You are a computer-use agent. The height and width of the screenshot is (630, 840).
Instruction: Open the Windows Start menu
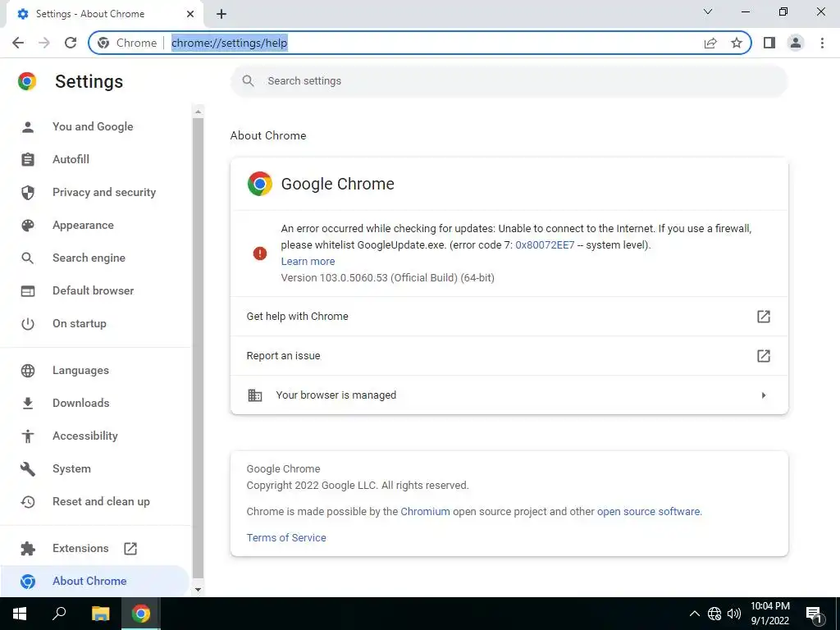tap(20, 614)
